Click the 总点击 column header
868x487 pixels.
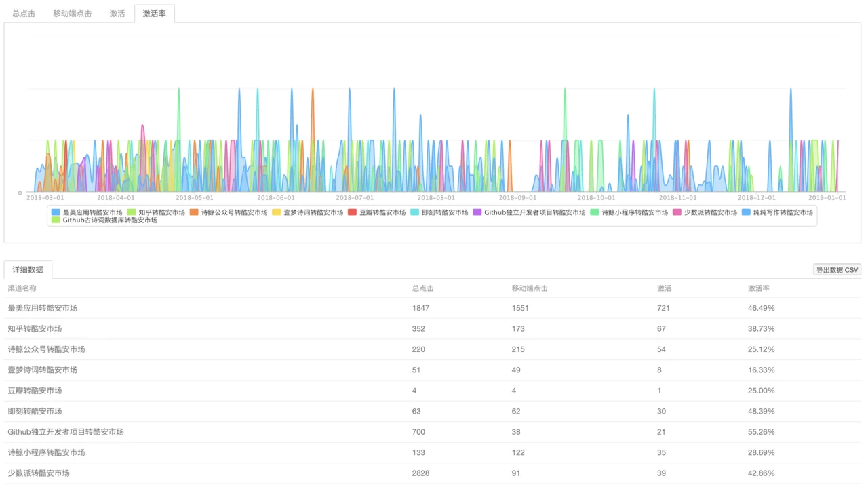423,288
